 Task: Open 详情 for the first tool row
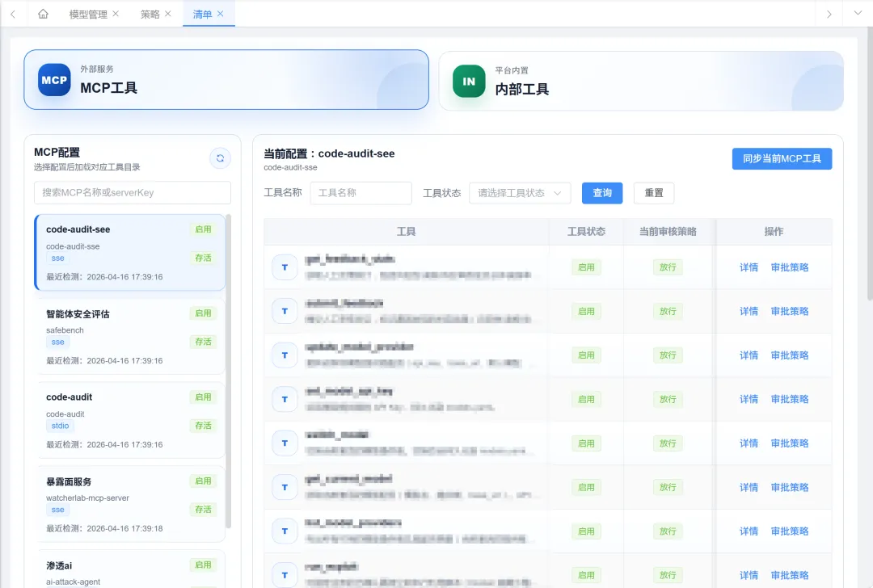click(749, 267)
